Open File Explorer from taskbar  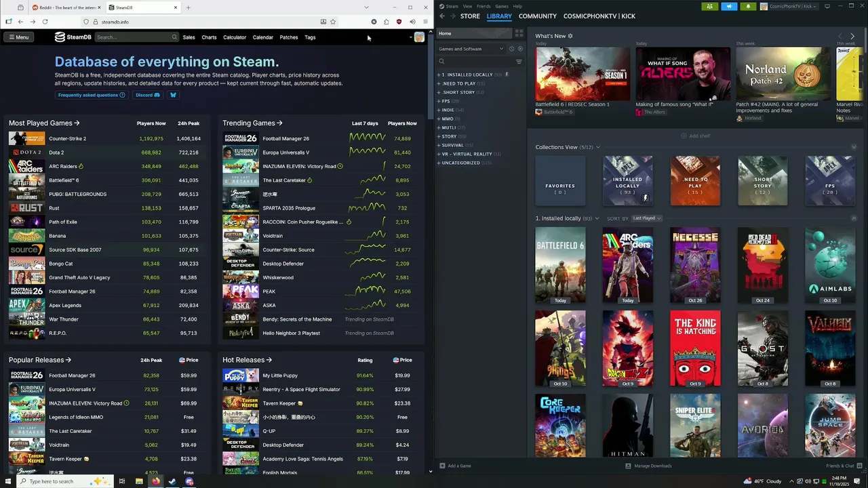(139, 481)
